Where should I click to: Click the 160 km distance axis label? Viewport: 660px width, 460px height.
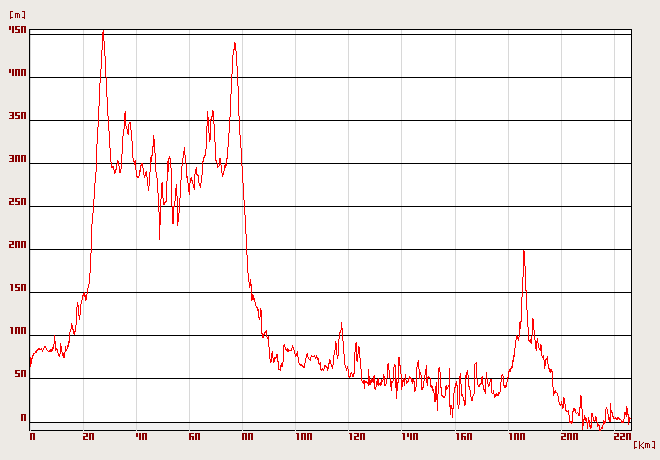click(x=462, y=437)
